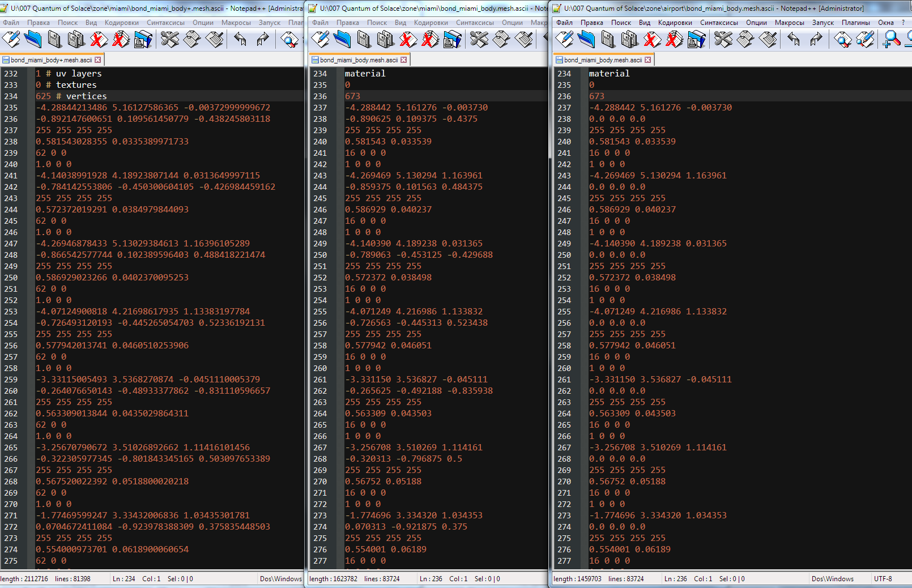Click the Paste icon in the bond_miami_body+ window
912x588 pixels.
[x=215, y=39]
